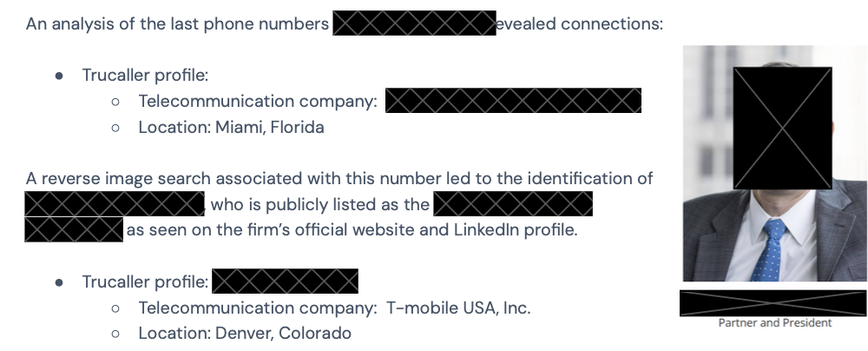Click the redacted telecommunication company name
Screen dimensions: 868x351
pyautogui.click(x=513, y=101)
